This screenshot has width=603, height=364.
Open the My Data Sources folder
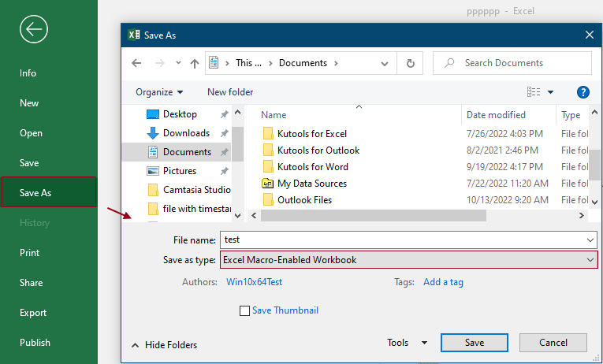(311, 184)
